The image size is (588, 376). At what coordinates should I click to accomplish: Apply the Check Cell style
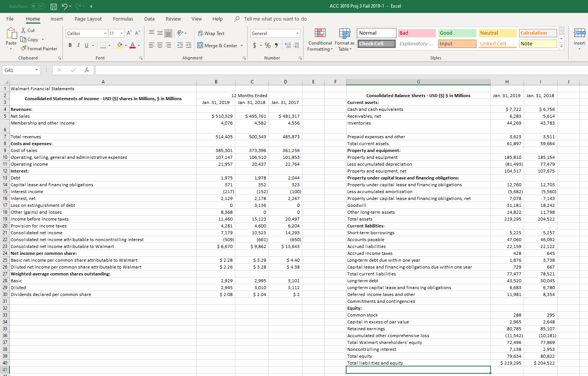[376, 44]
